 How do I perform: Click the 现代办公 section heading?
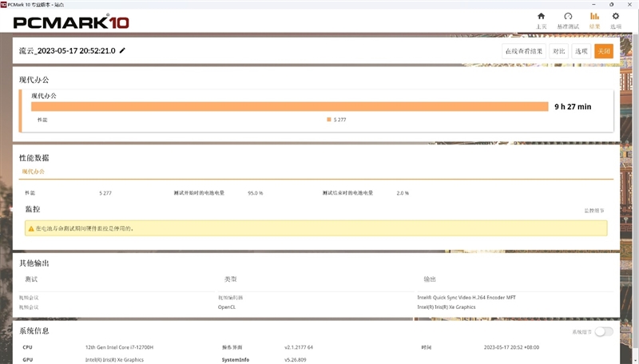tap(34, 80)
